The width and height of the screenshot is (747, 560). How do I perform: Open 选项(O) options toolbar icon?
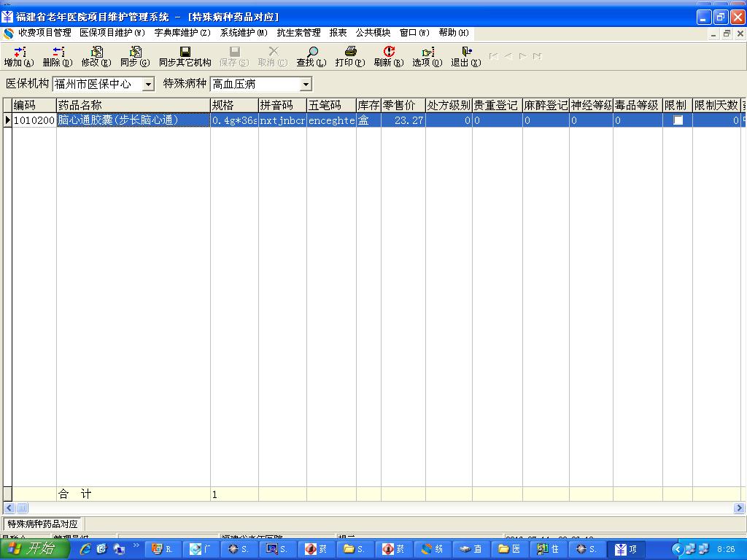(x=427, y=52)
